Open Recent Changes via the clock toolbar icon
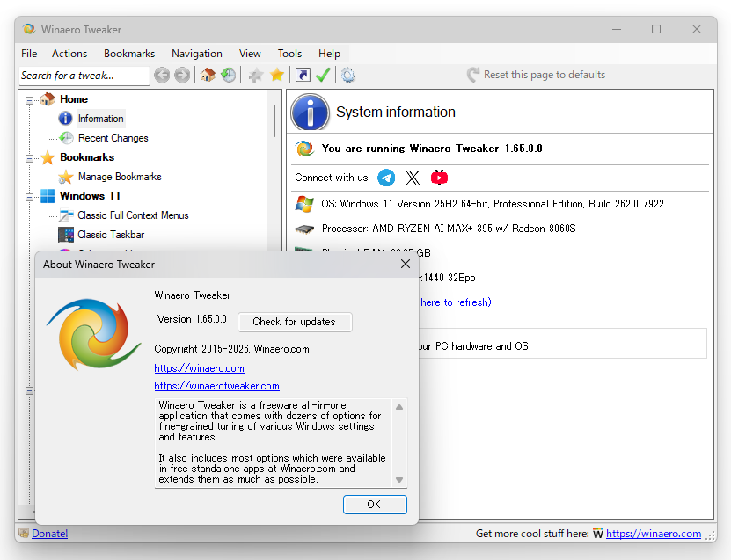 click(x=229, y=75)
